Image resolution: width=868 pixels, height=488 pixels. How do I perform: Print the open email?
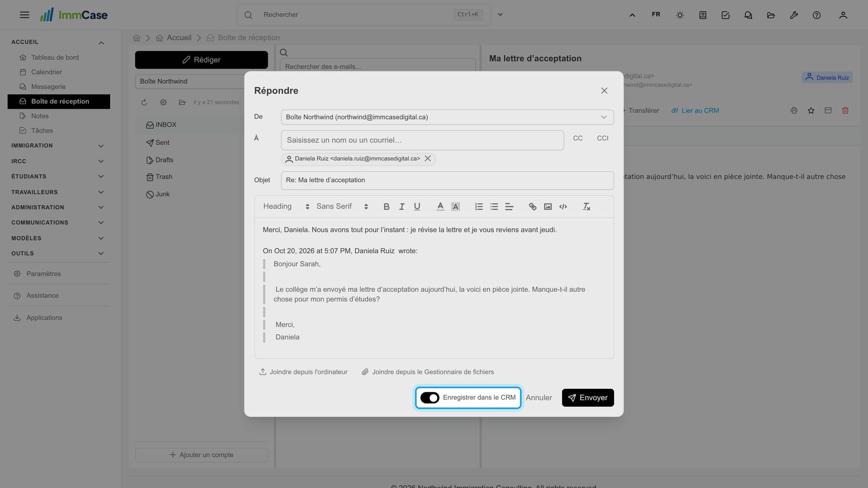point(794,111)
